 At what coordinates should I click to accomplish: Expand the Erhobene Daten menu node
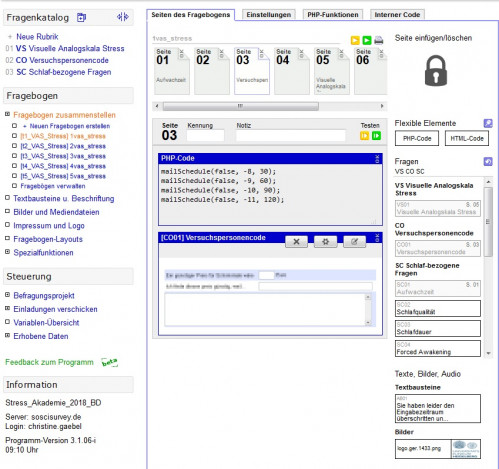[x=7, y=335]
